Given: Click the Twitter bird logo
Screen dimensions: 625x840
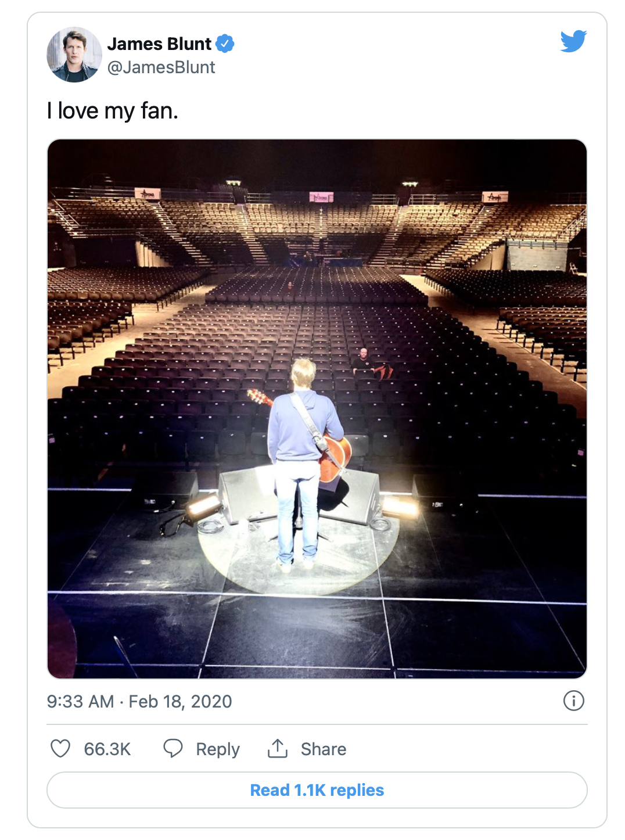Looking at the screenshot, I should coord(573,41).
